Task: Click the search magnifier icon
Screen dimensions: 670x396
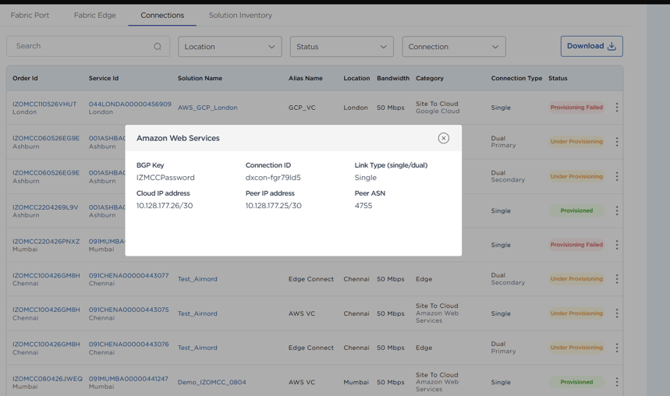Action: [158, 47]
